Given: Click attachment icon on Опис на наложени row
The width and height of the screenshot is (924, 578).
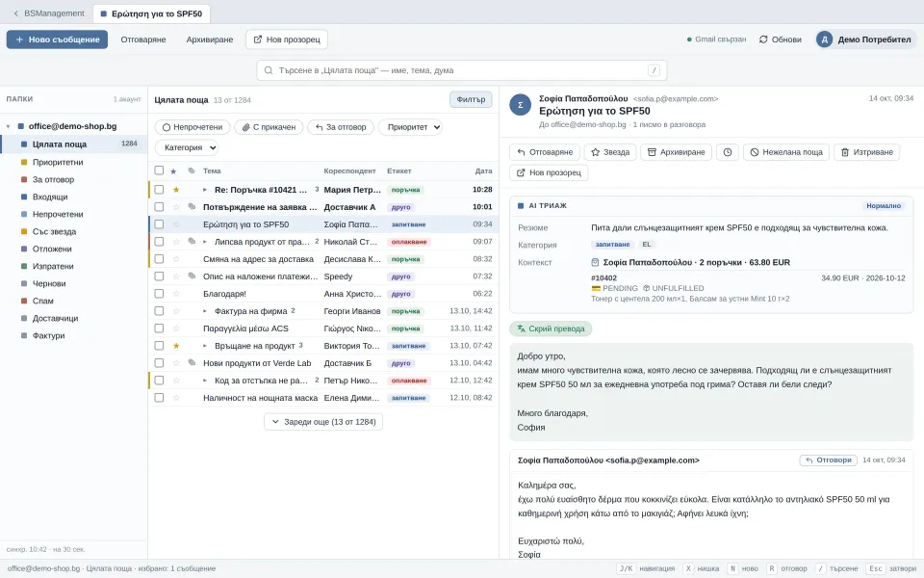Looking at the screenshot, I should (x=192, y=276).
